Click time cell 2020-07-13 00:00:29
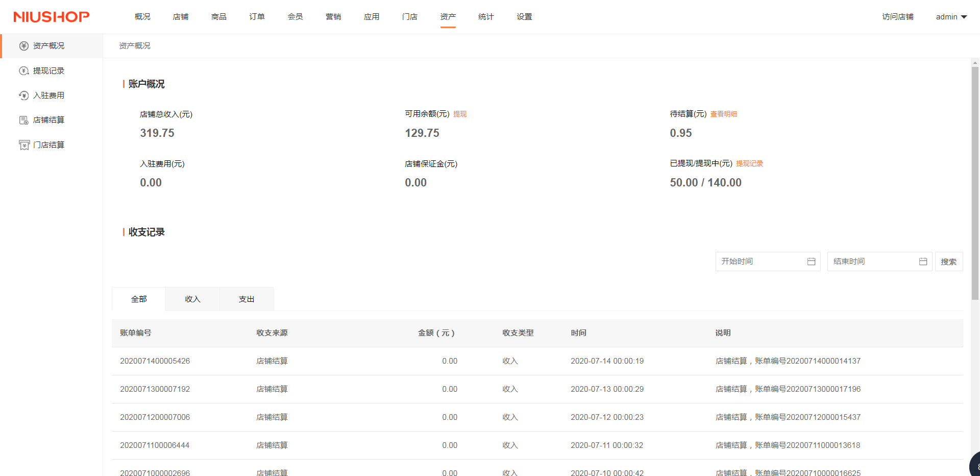Viewport: 980px width, 476px height. point(607,389)
